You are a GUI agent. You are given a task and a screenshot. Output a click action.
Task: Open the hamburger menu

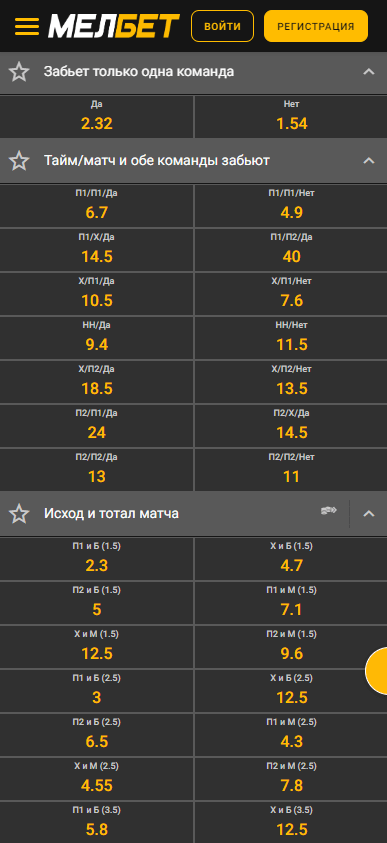click(x=27, y=26)
